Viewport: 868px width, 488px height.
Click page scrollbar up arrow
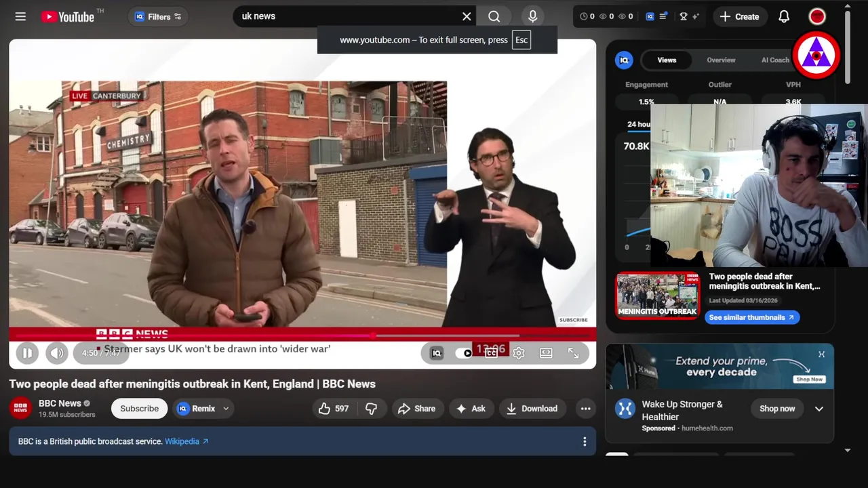pyautogui.click(x=847, y=7)
